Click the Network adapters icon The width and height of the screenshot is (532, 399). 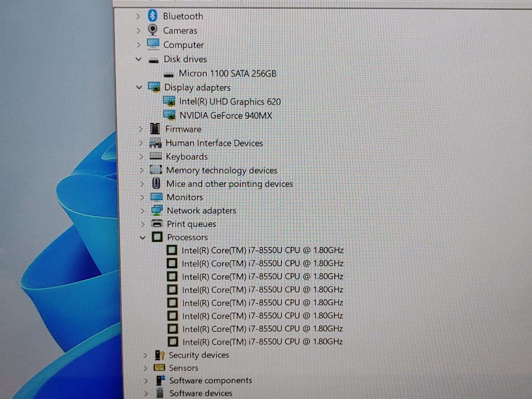click(157, 210)
